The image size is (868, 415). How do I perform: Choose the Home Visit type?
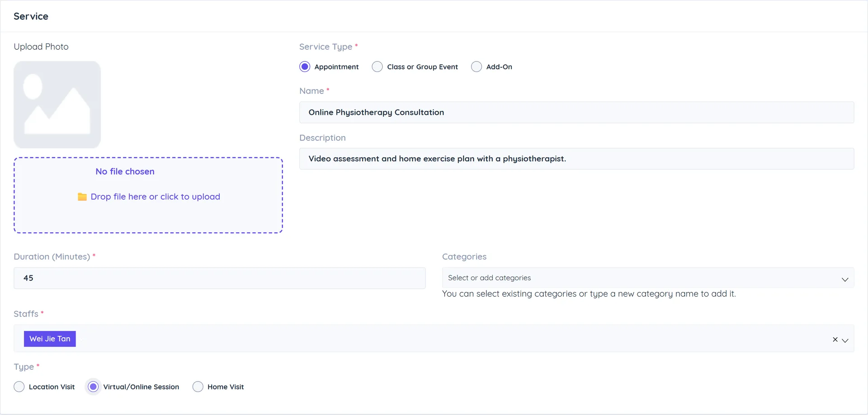[198, 387]
